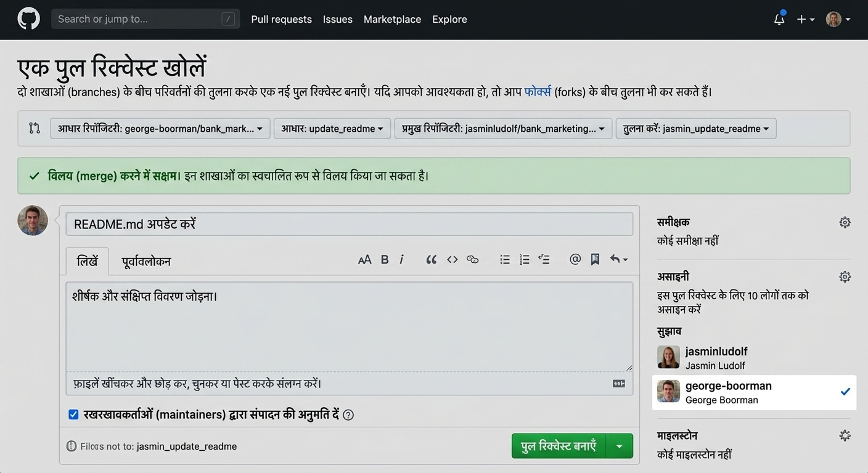Open the plus create-new menu
868x473 pixels.
click(805, 19)
